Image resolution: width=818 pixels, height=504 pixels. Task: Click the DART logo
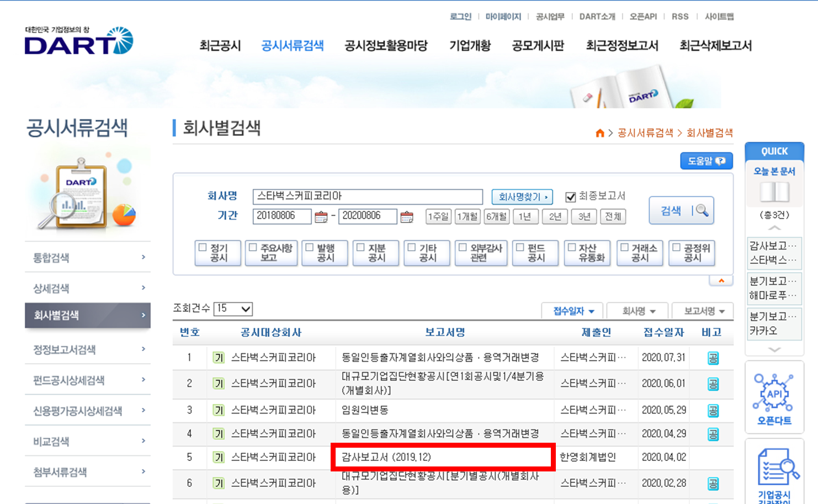(79, 40)
